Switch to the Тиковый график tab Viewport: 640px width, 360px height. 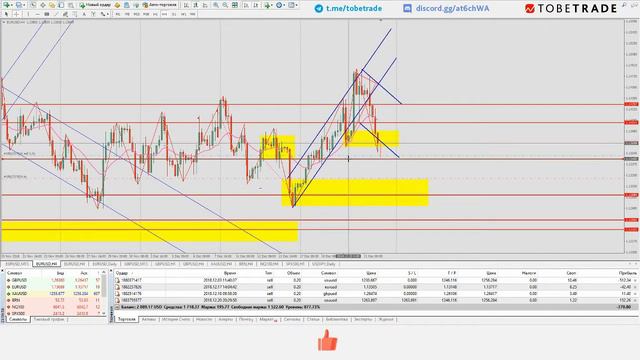pyautogui.click(x=49, y=319)
